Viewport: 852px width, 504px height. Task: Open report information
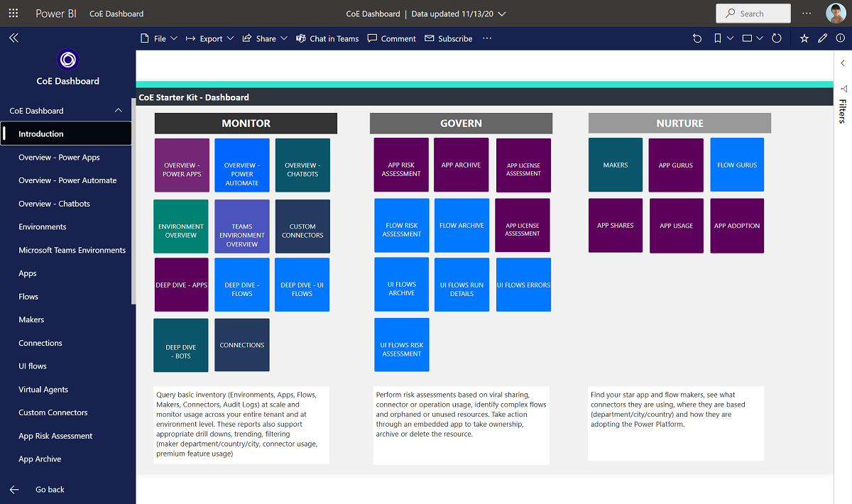[840, 38]
